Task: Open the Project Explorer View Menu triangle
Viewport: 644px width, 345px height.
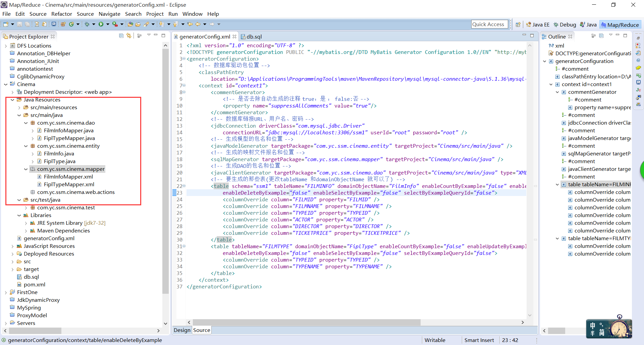Action: point(149,35)
